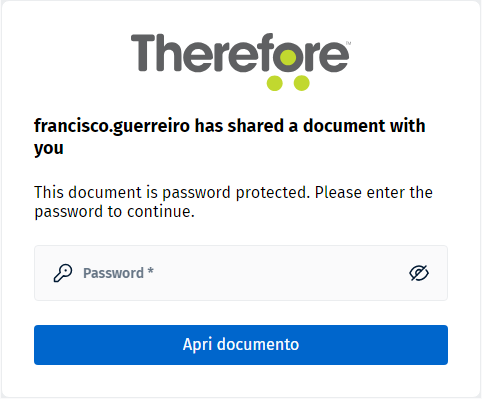Click the francisco.guerreiro username in the heading

click(x=112, y=126)
